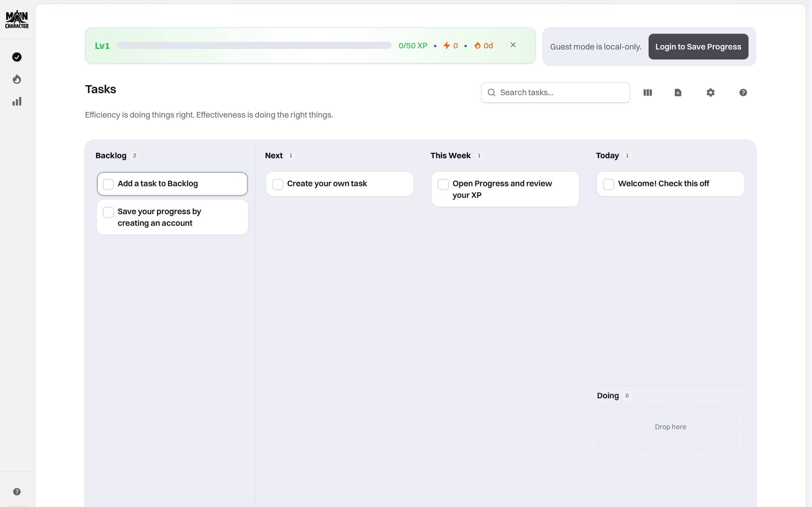Click the board columns view icon

point(648,93)
